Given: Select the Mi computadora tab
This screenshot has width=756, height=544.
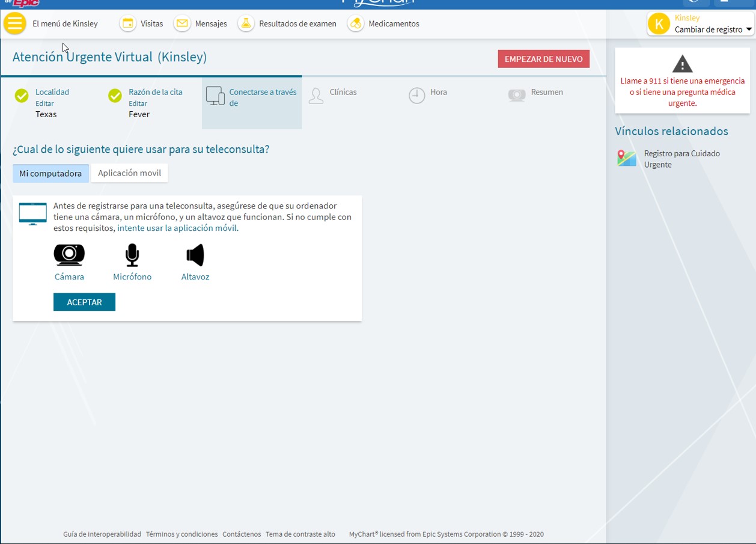Looking at the screenshot, I should click(x=50, y=174).
